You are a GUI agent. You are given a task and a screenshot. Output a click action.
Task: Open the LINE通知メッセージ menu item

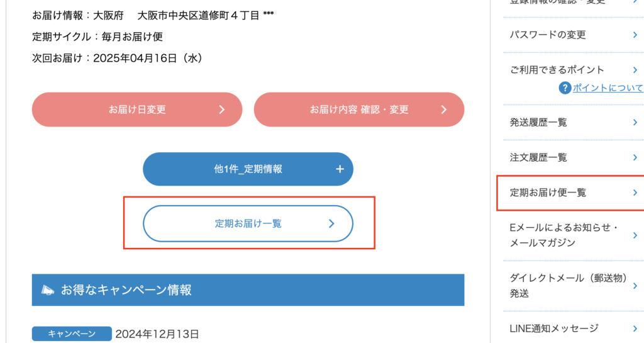(554, 328)
